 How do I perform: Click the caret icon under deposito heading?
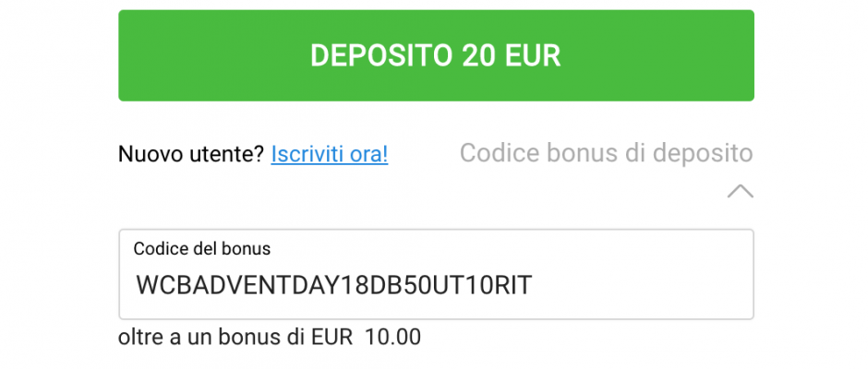(741, 191)
